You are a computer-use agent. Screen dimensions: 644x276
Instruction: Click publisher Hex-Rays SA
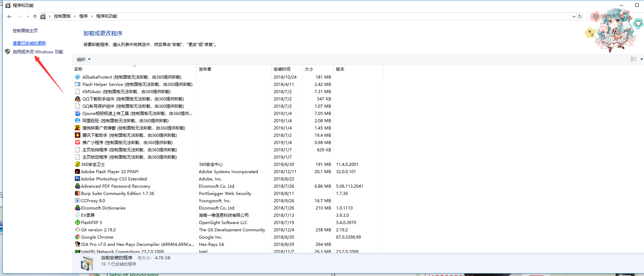211,244
